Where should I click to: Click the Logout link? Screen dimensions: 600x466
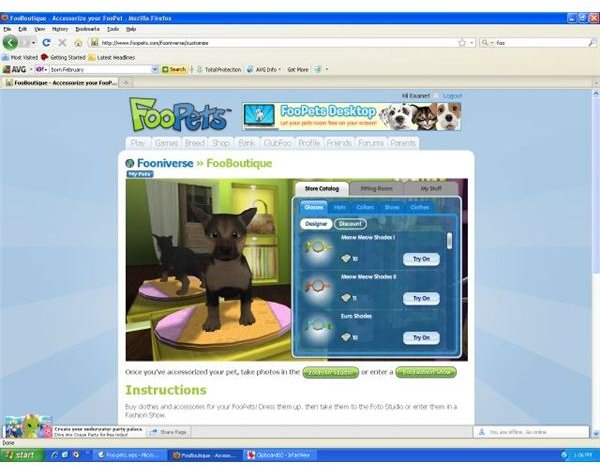(x=452, y=96)
